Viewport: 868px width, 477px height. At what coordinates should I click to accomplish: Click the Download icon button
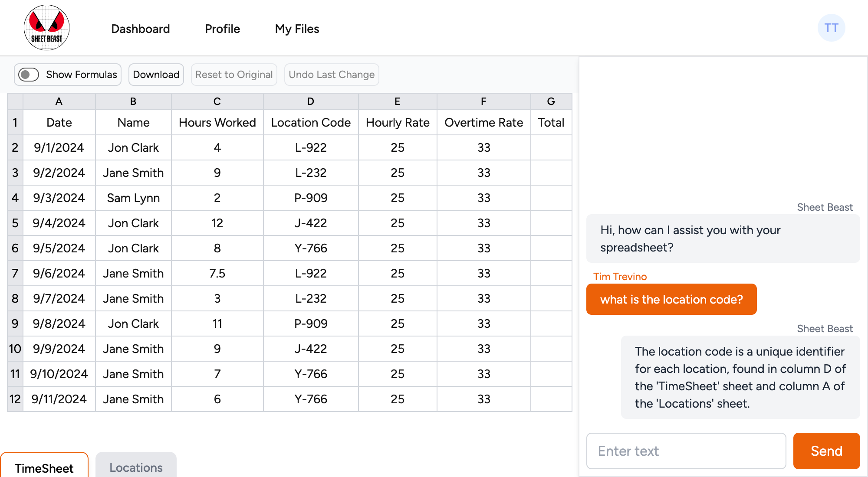click(x=156, y=75)
